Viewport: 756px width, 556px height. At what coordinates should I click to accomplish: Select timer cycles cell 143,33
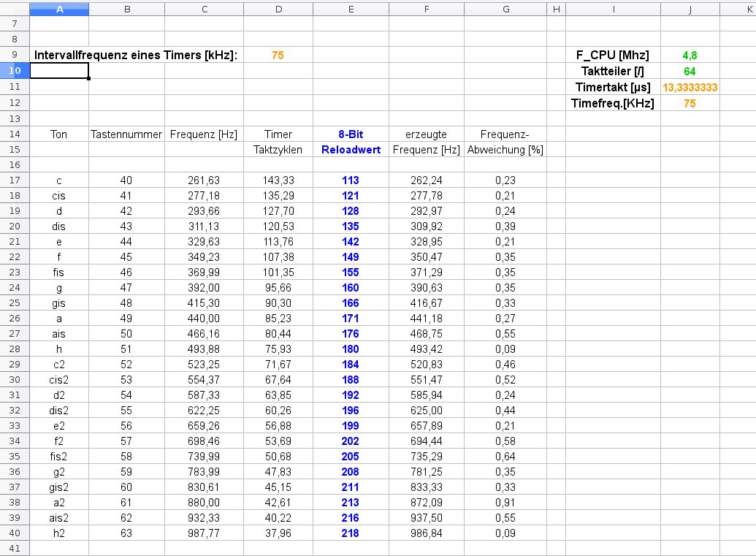(x=278, y=180)
